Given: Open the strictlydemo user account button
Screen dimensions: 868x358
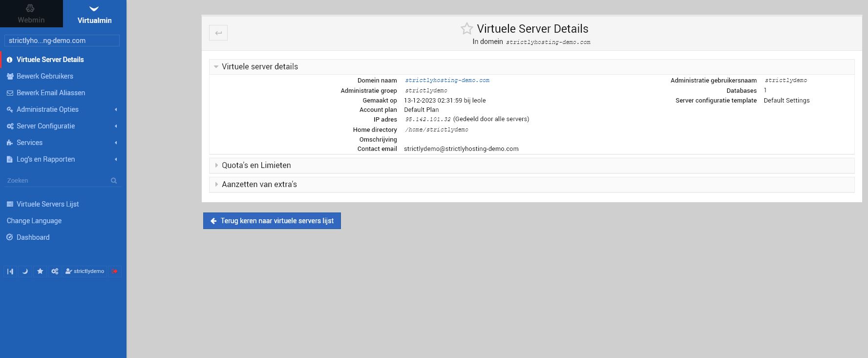Looking at the screenshot, I should [85, 271].
